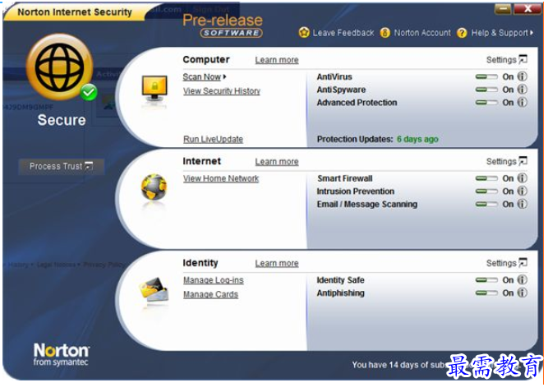
Task: Click Learn more beside Identity
Action: (277, 263)
